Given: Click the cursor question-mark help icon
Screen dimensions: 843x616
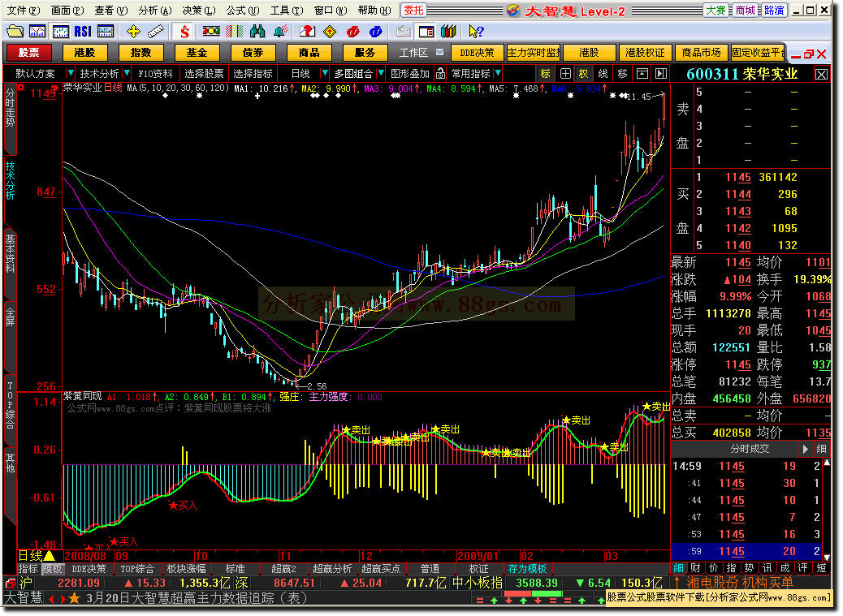Looking at the screenshot, I should pyautogui.click(x=476, y=31).
